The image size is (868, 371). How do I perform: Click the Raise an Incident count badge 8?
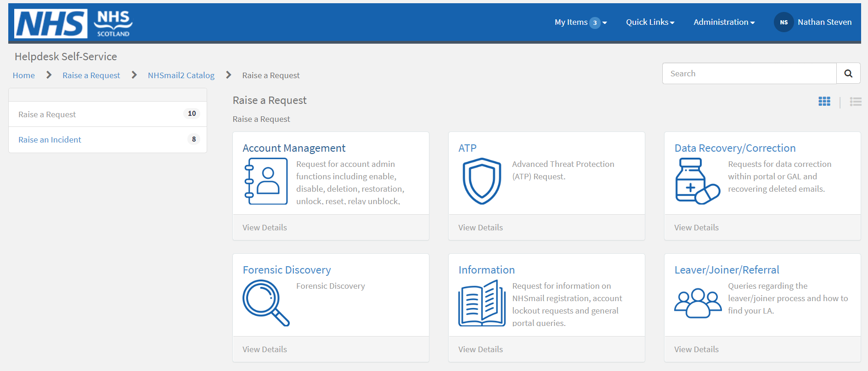(x=194, y=139)
